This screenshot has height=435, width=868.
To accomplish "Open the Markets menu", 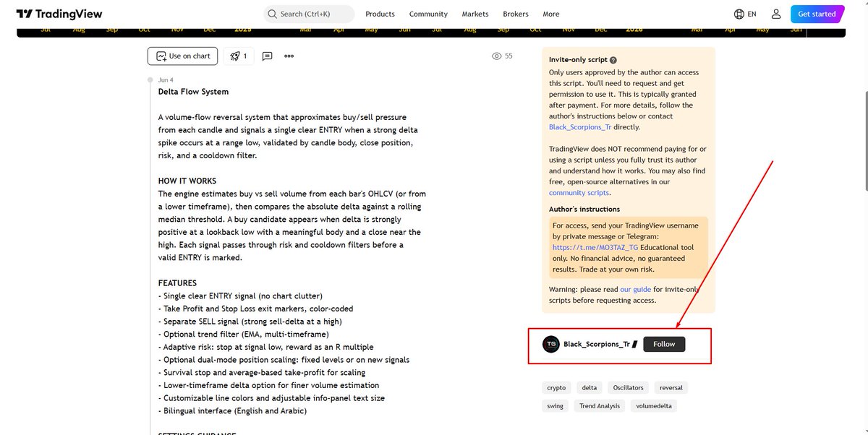I will tap(475, 14).
